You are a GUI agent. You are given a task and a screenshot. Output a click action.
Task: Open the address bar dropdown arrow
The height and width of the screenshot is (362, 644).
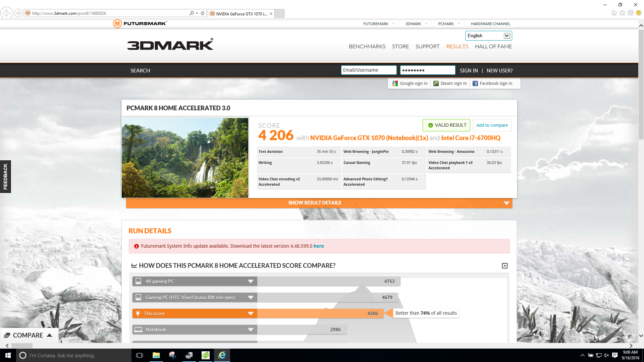point(197,13)
